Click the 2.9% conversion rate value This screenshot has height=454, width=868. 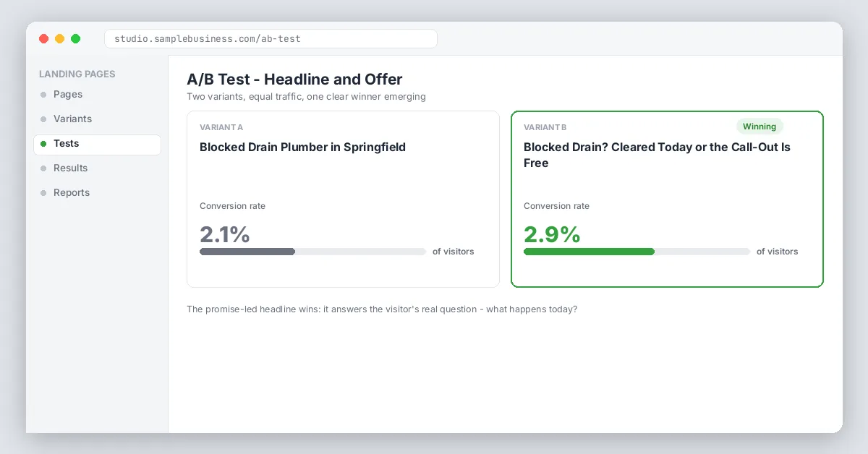(552, 234)
